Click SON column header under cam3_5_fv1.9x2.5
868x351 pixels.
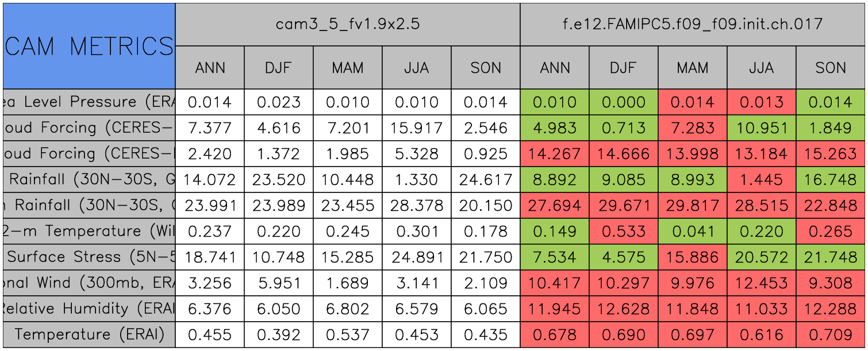point(486,68)
